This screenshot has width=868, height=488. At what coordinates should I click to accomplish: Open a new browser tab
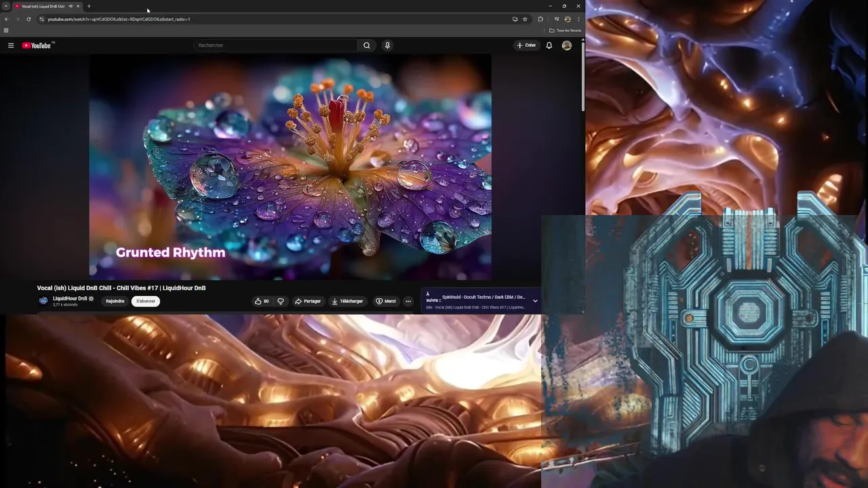coord(89,6)
